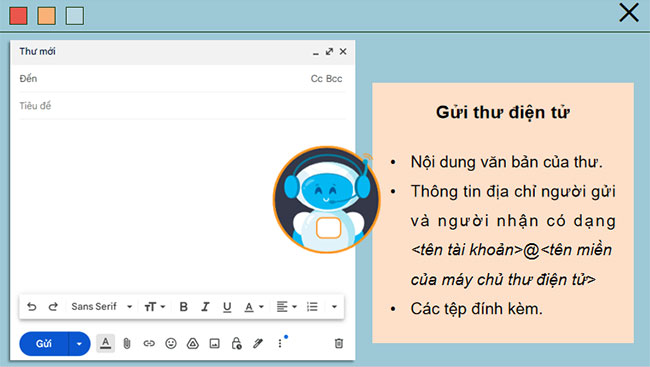
Task: Discard draft with the trash icon
Action: click(339, 343)
